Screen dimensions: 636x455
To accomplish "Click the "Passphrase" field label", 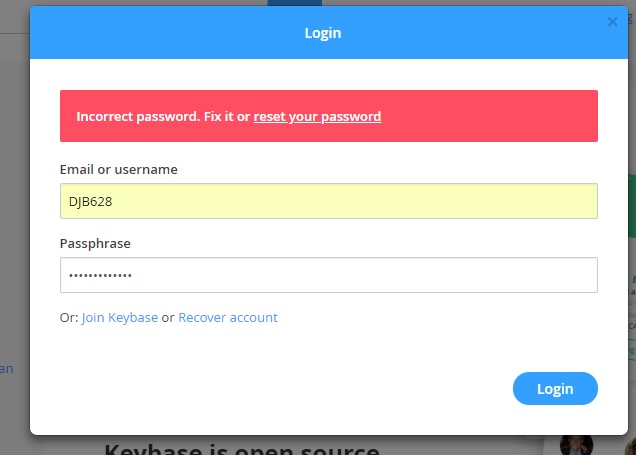I will pos(95,244).
